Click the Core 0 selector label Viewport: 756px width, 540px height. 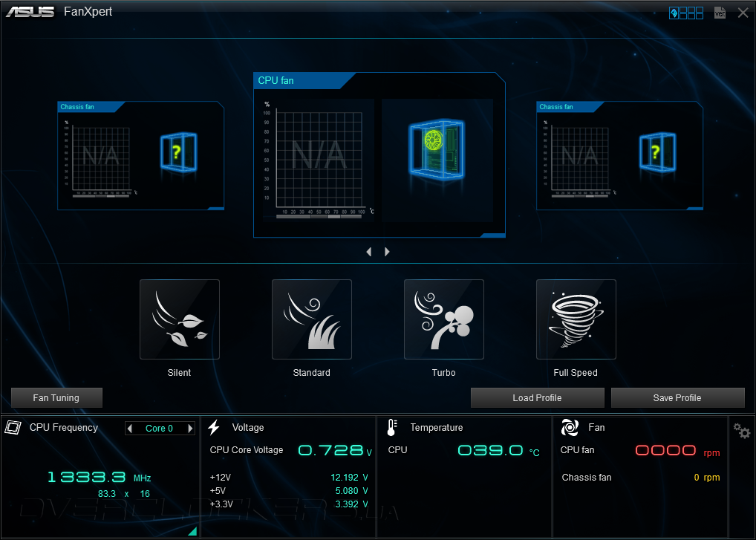(x=159, y=428)
